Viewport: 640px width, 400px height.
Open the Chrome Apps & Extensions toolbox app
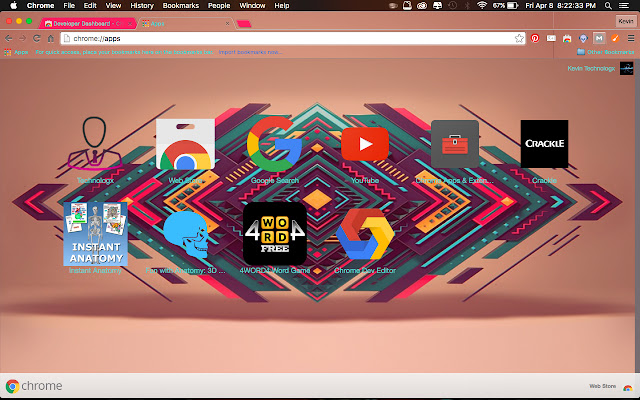tap(455, 144)
